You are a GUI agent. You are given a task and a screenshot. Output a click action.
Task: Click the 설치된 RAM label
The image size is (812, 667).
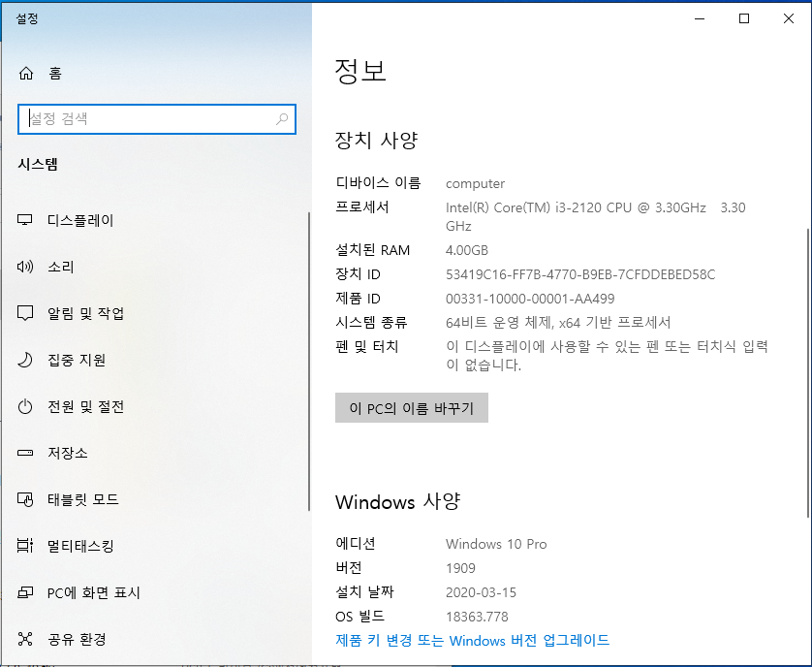point(372,250)
